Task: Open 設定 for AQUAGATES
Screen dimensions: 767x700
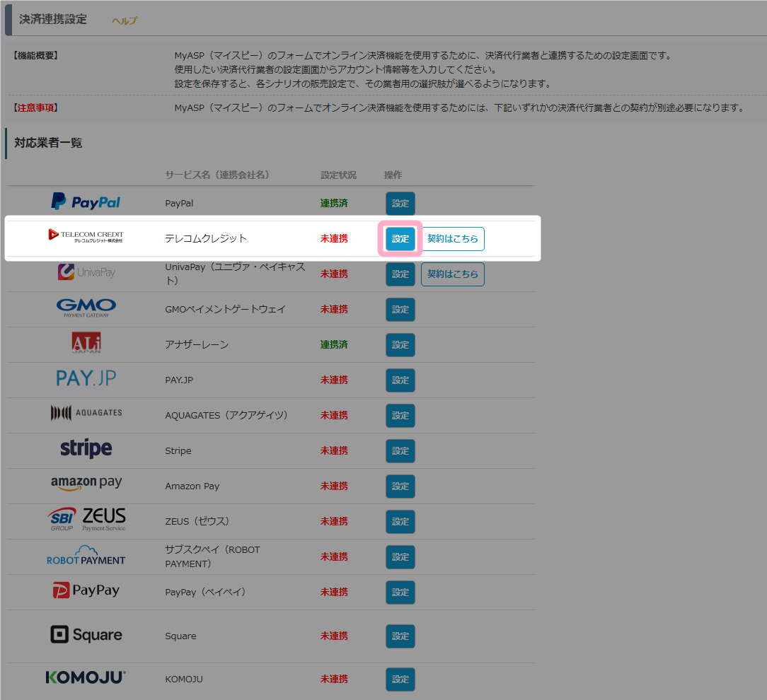Action: click(x=400, y=416)
